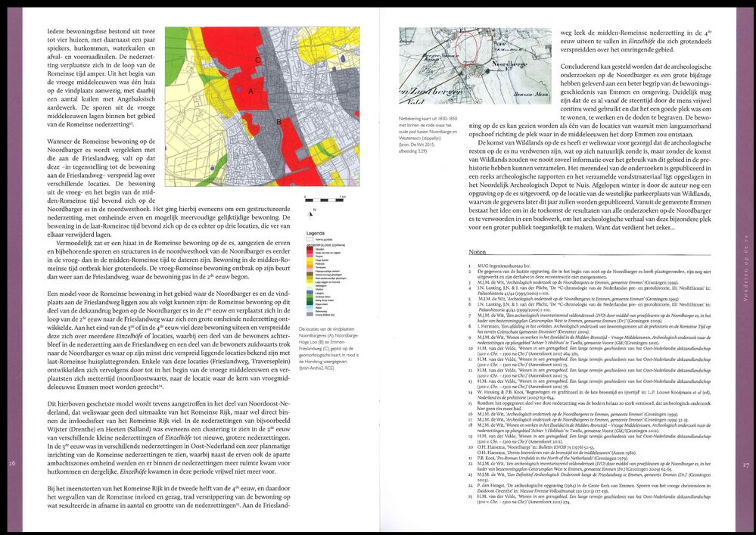
Task: Open the 1830-1850 historical map image
Action: pyautogui.click(x=475, y=66)
